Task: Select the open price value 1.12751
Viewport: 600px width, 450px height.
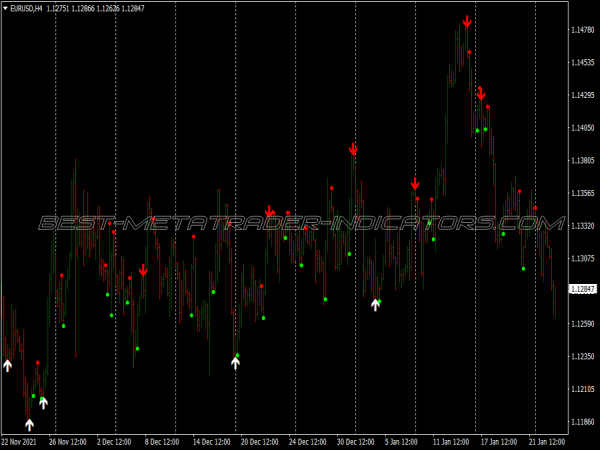Action: pyautogui.click(x=58, y=8)
